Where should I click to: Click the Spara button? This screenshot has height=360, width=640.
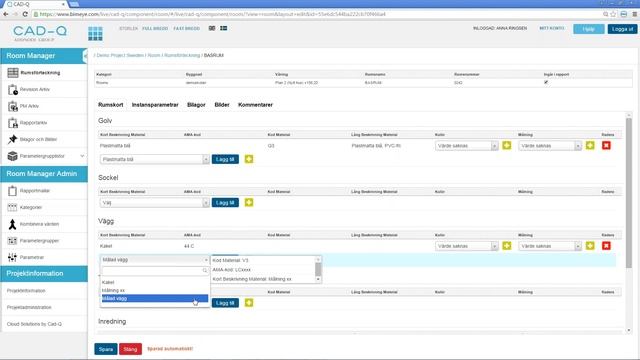(106, 349)
